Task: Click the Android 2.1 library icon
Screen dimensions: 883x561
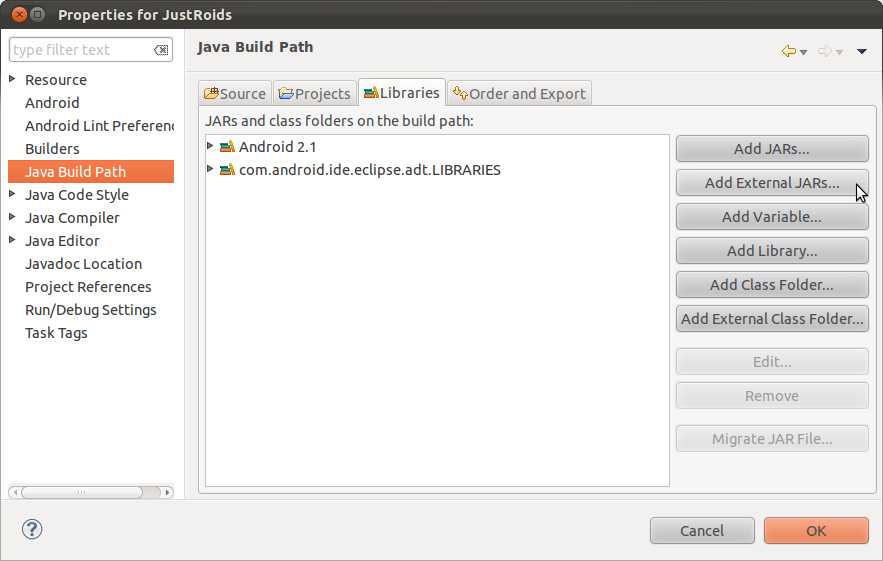Action: [227, 147]
